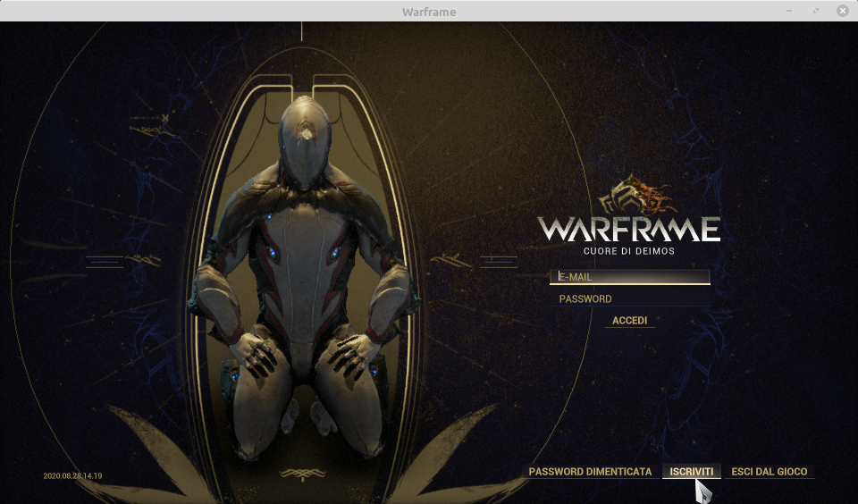Choose ESCI DAL GIOCO to quit
This screenshot has width=858, height=504.
pos(770,472)
